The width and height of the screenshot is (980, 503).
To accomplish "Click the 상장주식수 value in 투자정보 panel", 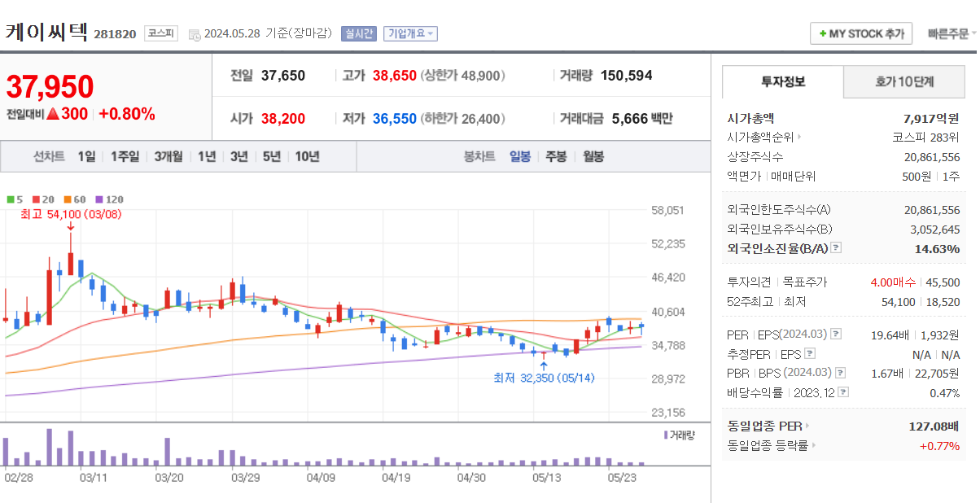I will [x=932, y=156].
